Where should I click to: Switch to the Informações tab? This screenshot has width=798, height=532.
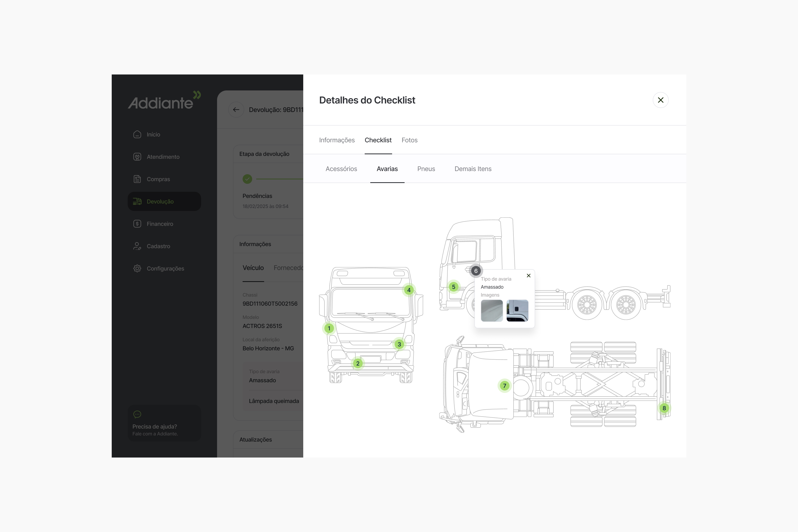tap(336, 140)
